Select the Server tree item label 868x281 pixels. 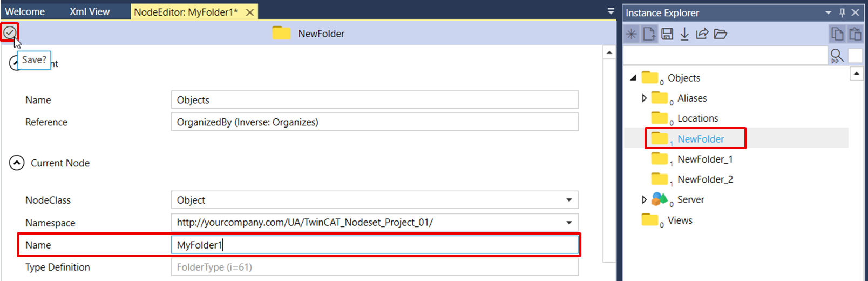690,199
